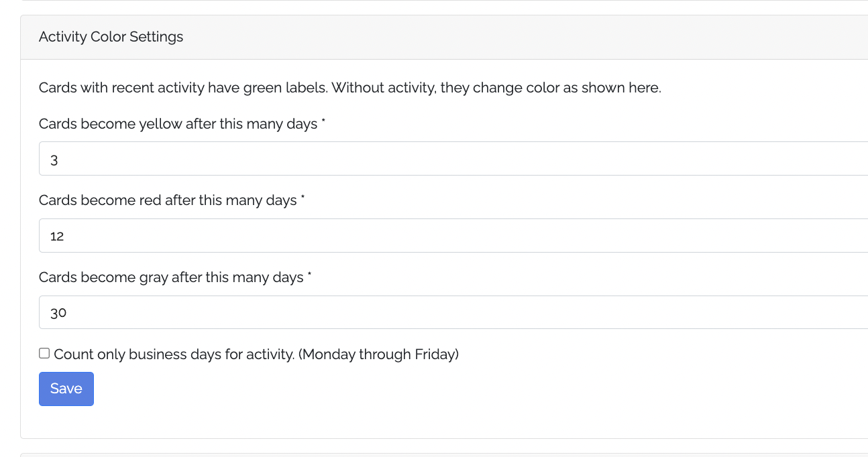Click the 'Count only business days' label text

pos(173,354)
